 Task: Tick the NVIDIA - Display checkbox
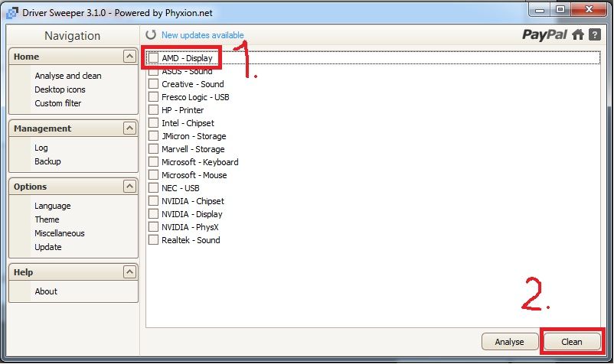point(154,214)
